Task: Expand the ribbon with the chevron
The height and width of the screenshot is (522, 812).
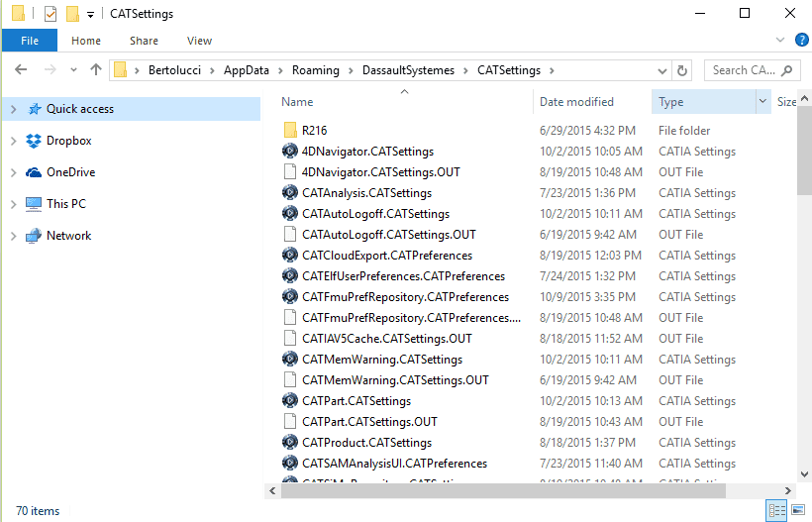Action: click(x=780, y=40)
